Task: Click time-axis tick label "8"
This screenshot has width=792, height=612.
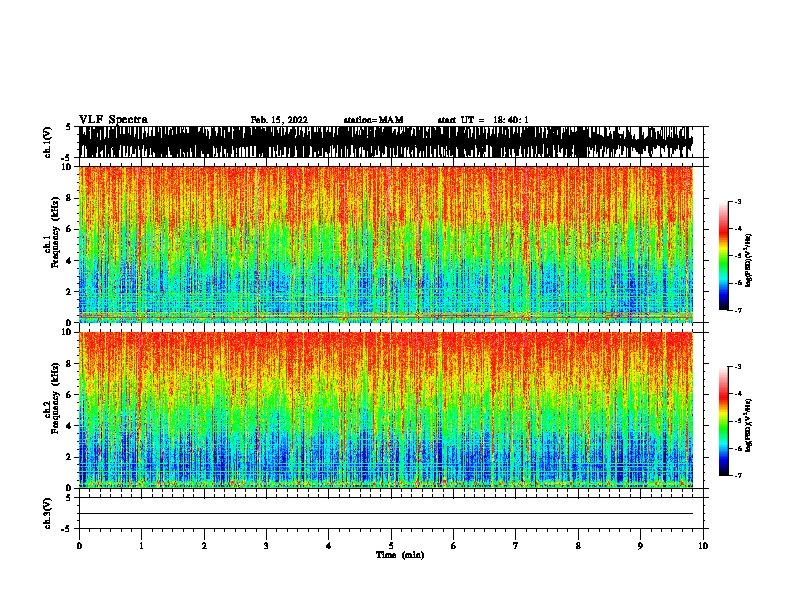Action: pyautogui.click(x=578, y=546)
